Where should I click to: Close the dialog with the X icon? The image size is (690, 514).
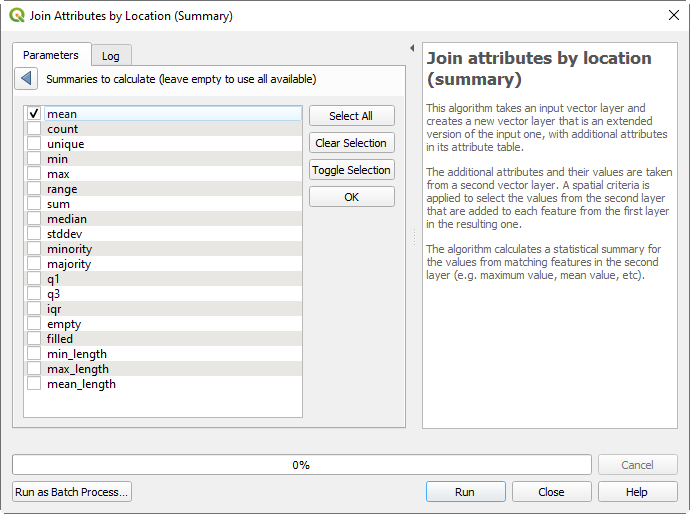(x=673, y=15)
